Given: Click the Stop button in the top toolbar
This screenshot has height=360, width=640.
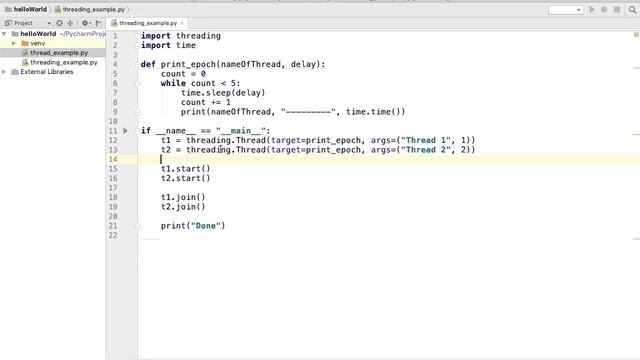Looking at the screenshot, I should (617, 9).
